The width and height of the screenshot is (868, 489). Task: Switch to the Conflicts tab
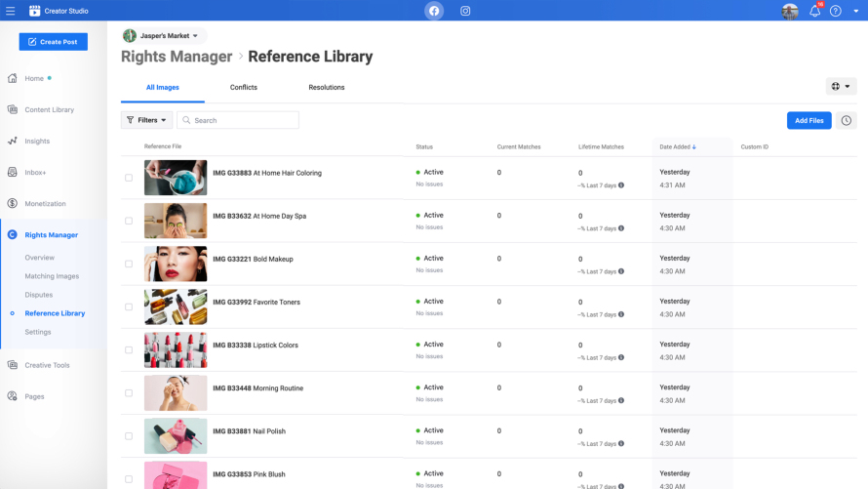244,87
